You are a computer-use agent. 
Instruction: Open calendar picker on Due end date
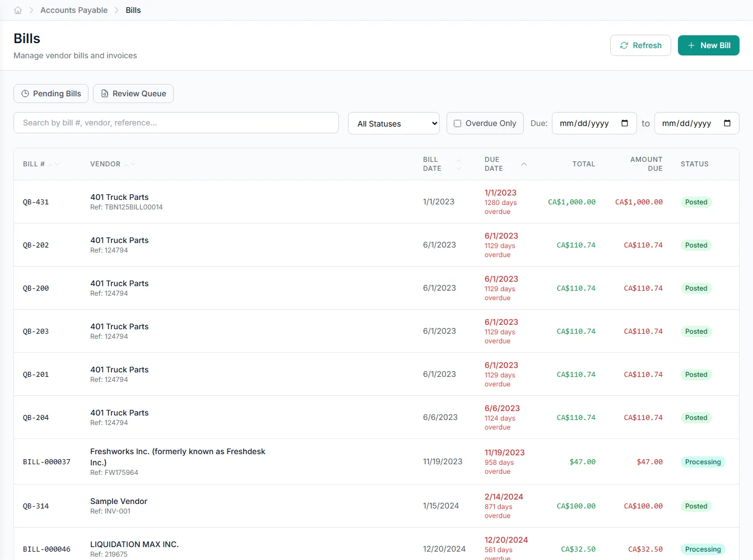(727, 123)
